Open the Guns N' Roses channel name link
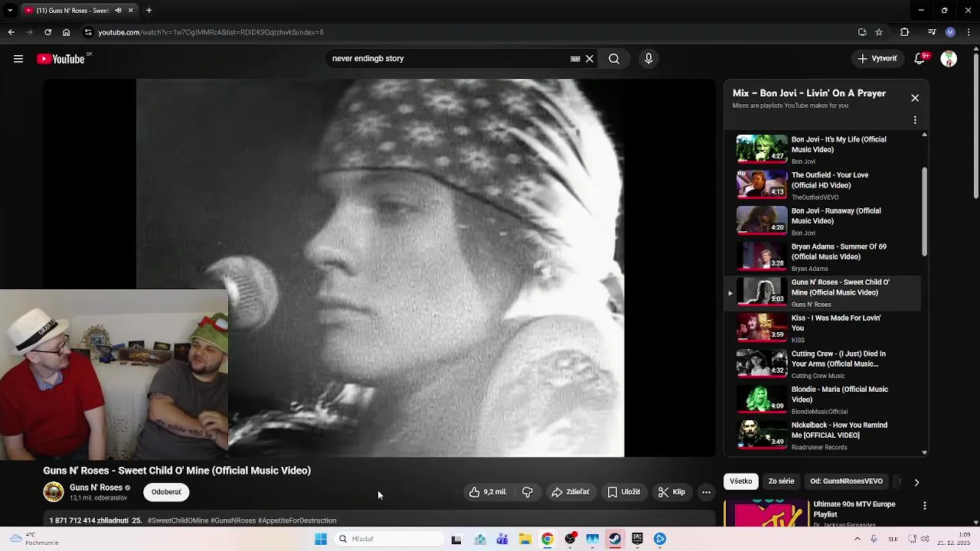 tap(96, 487)
